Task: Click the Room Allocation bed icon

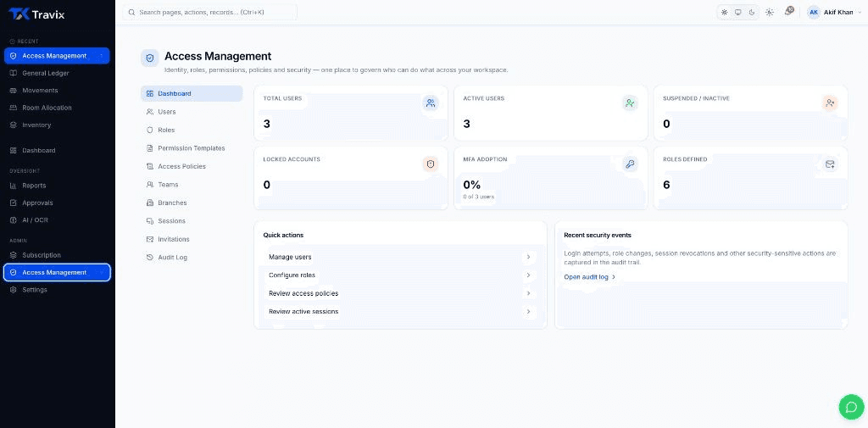Action: tap(14, 108)
